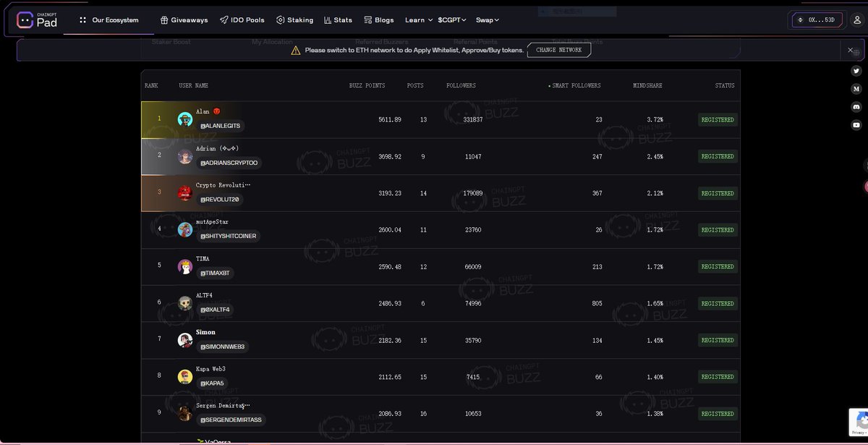Open the IDO Pools page
The height and width of the screenshot is (445, 868).
pyautogui.click(x=242, y=20)
